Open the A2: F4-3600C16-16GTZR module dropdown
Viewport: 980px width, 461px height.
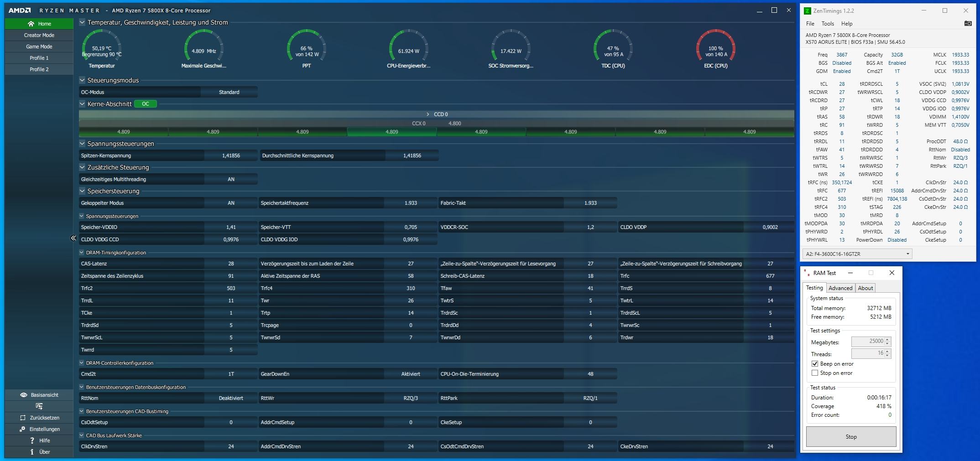click(x=857, y=254)
